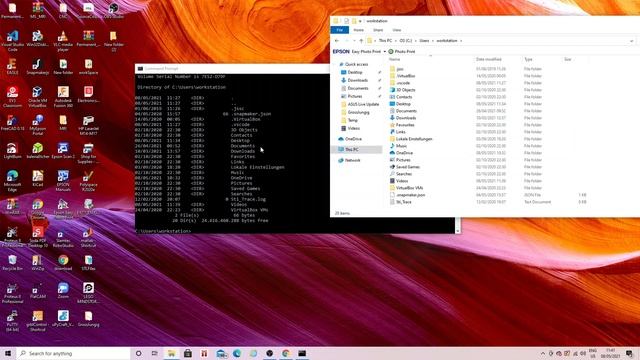Open the FlatCAM desktop shortcut
The width and height of the screenshot is (640, 360).
pyautogui.click(x=38, y=290)
